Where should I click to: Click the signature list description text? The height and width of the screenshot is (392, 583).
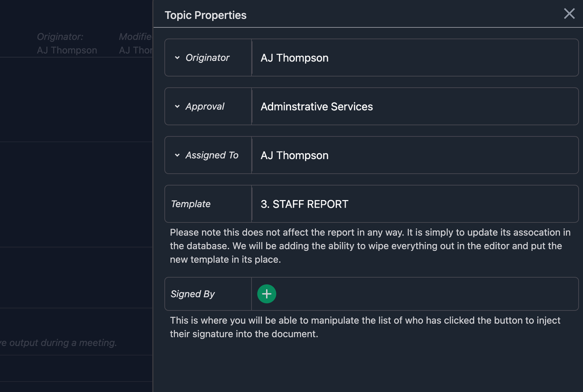pyautogui.click(x=365, y=327)
